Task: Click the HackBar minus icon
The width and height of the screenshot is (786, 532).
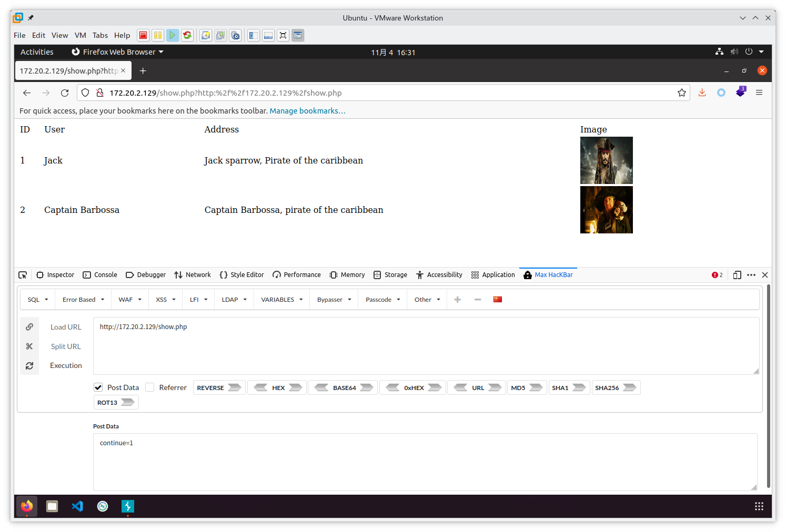Action: coord(478,300)
